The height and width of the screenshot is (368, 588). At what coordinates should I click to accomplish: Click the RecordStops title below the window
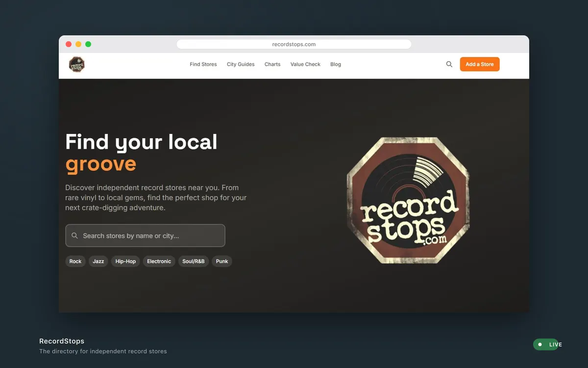(x=62, y=341)
